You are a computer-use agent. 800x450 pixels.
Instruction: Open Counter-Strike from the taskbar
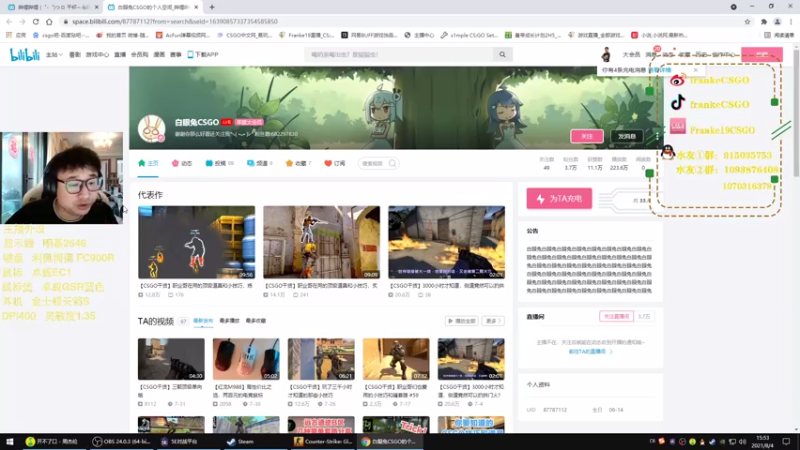(323, 441)
